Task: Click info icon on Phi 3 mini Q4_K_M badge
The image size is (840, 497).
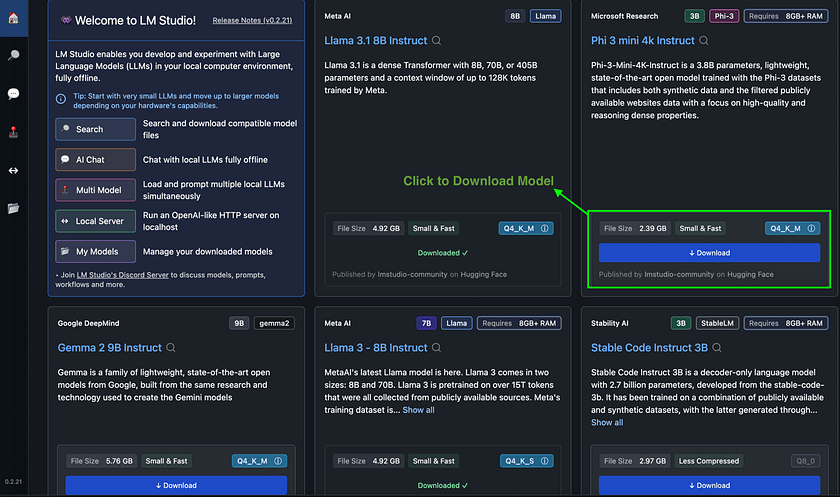Action: pos(812,228)
